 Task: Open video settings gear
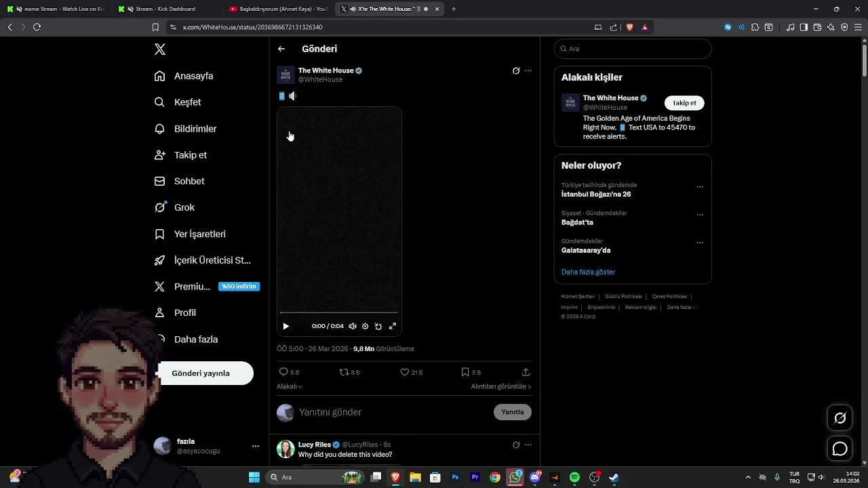pyautogui.click(x=366, y=326)
